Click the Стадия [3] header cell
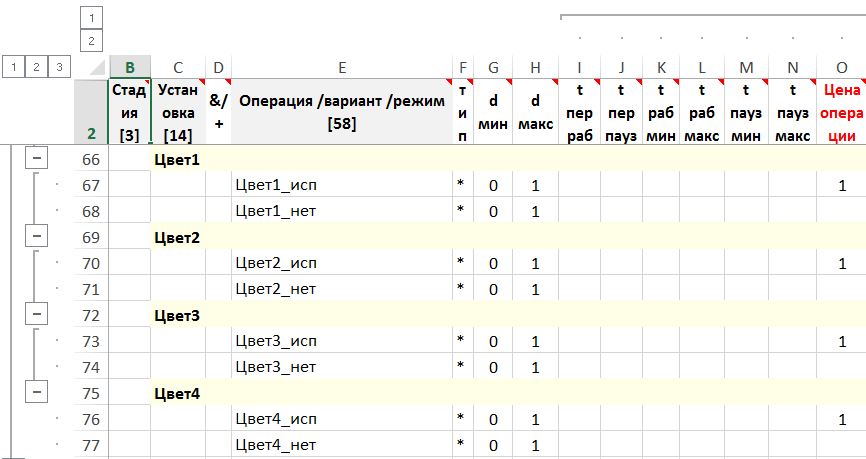 click(x=130, y=112)
